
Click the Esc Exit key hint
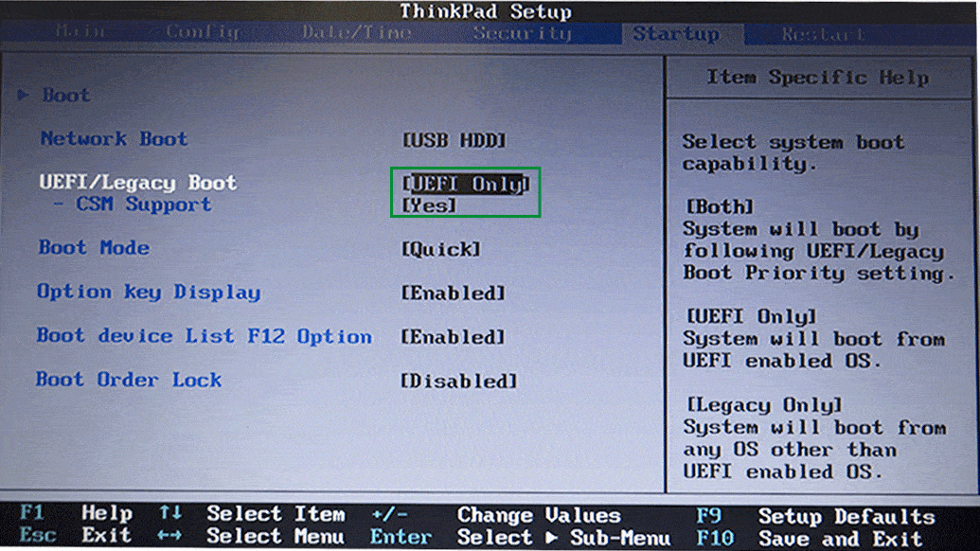tap(76, 536)
